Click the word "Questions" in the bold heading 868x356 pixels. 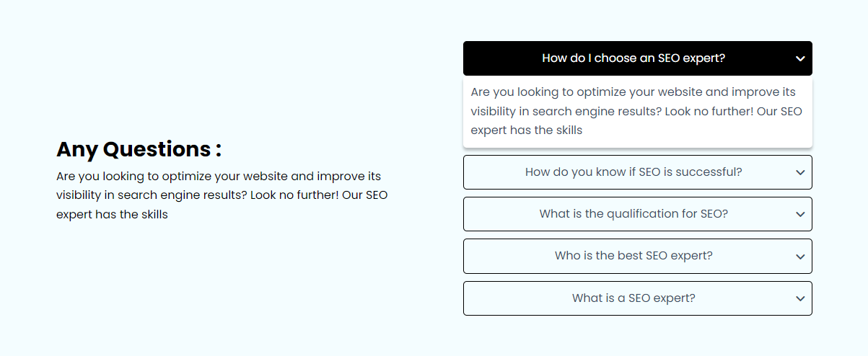[157, 149]
